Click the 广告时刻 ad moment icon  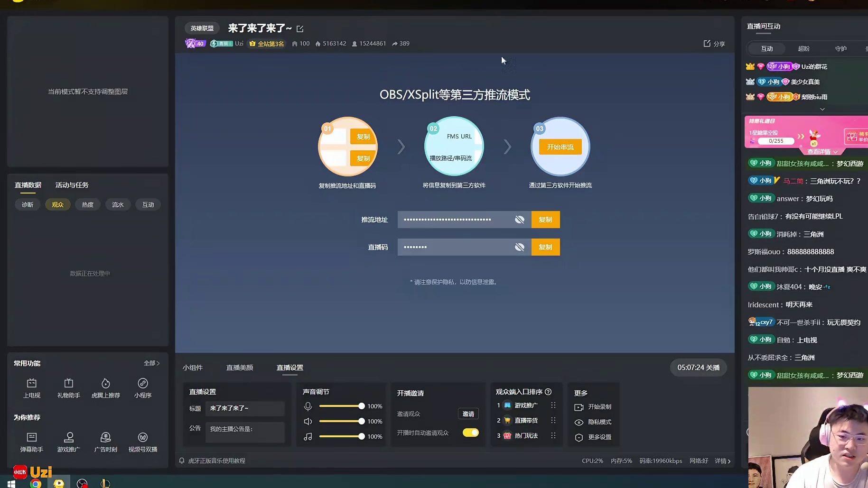click(105, 437)
